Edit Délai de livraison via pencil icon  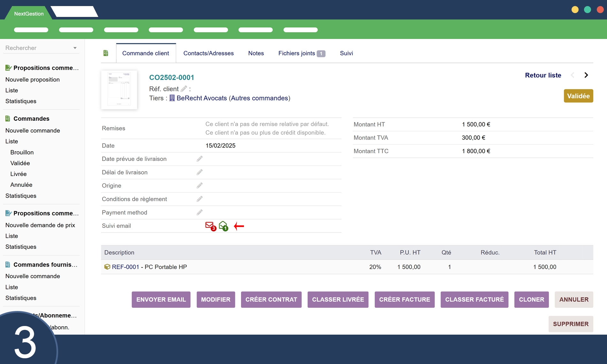200,172
